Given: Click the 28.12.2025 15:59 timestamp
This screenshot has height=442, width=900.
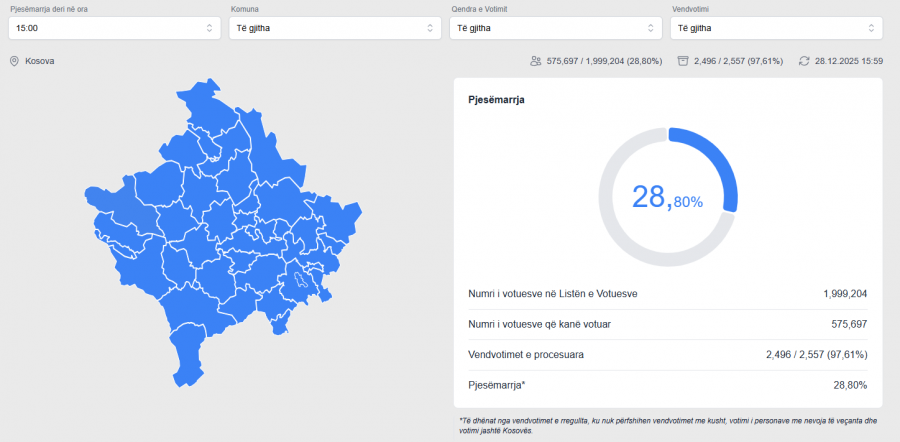Looking at the screenshot, I should click(848, 61).
